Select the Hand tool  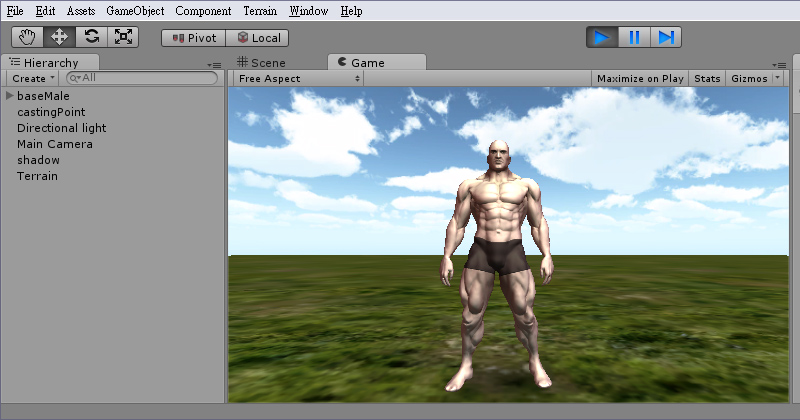[28, 37]
